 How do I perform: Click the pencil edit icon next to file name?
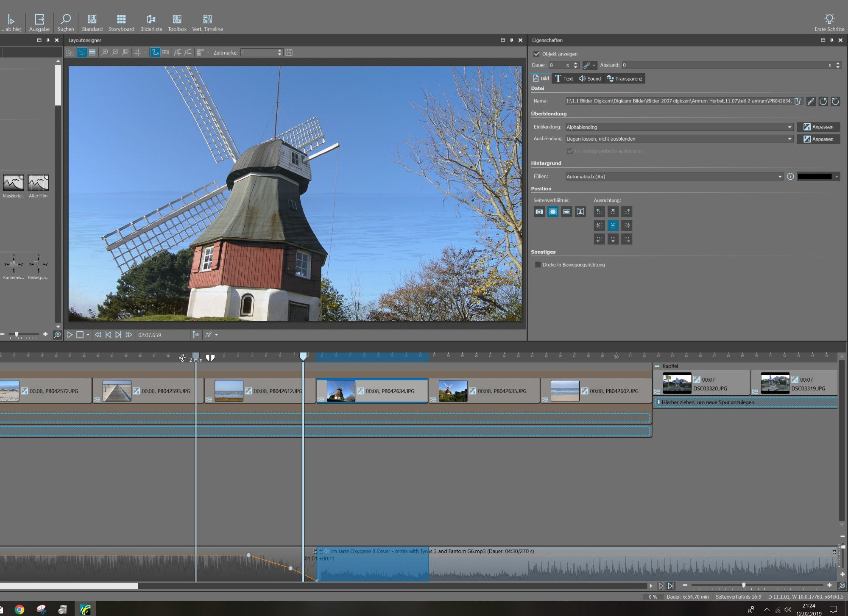click(x=811, y=101)
